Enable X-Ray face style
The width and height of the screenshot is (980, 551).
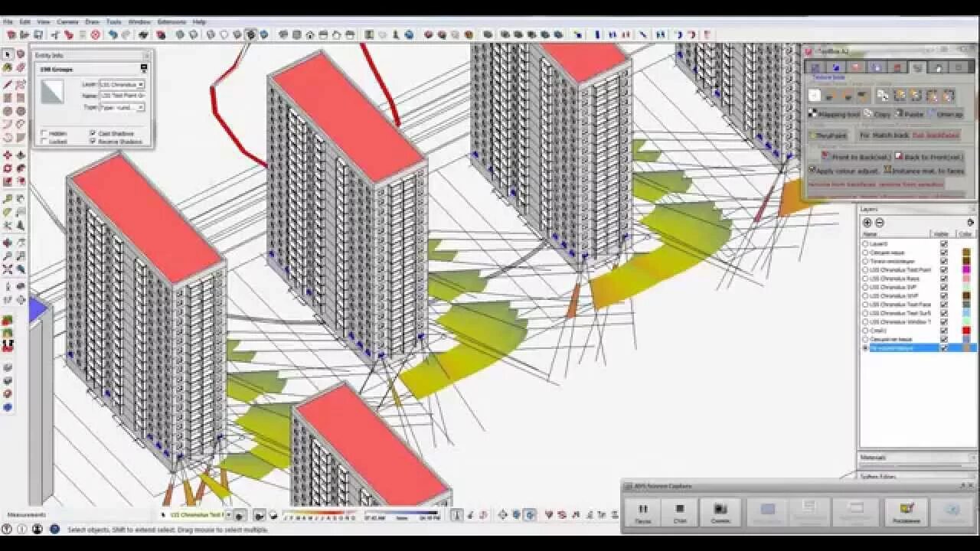coord(181,34)
